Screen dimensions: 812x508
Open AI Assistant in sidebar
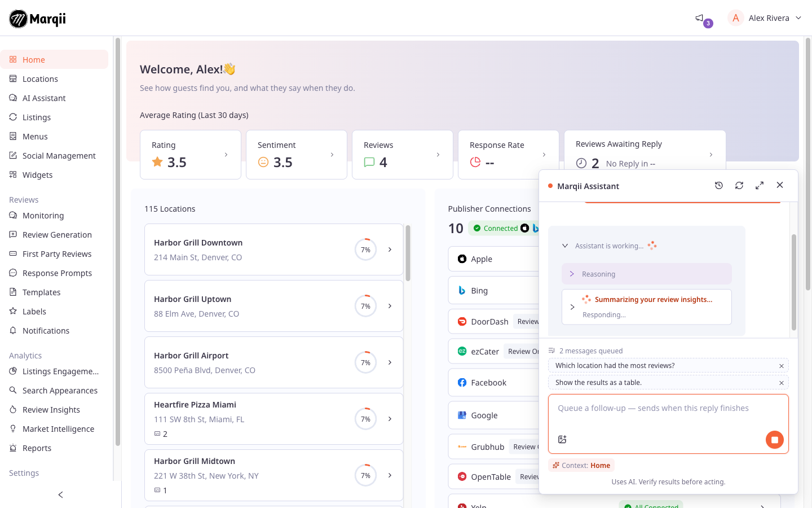(x=54, y=98)
